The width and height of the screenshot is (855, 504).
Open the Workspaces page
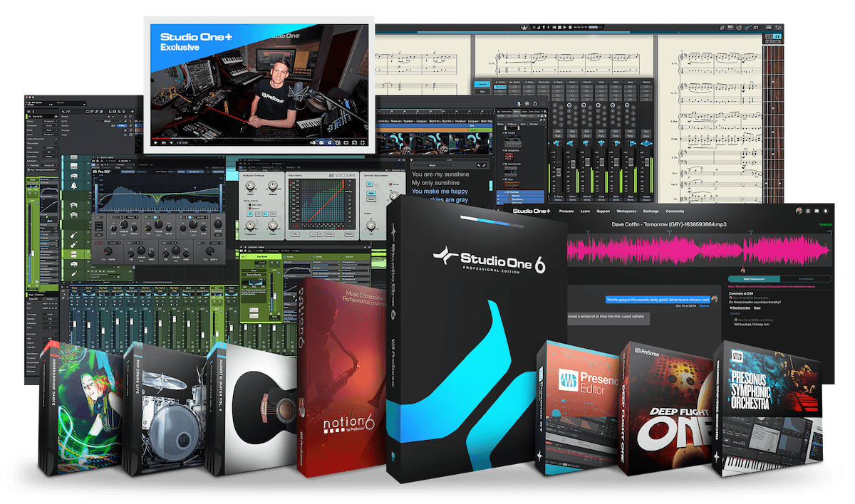626,211
